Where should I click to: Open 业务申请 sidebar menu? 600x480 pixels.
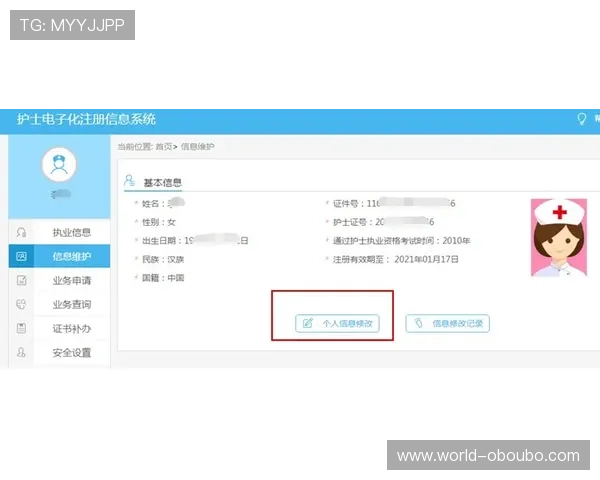(x=72, y=280)
